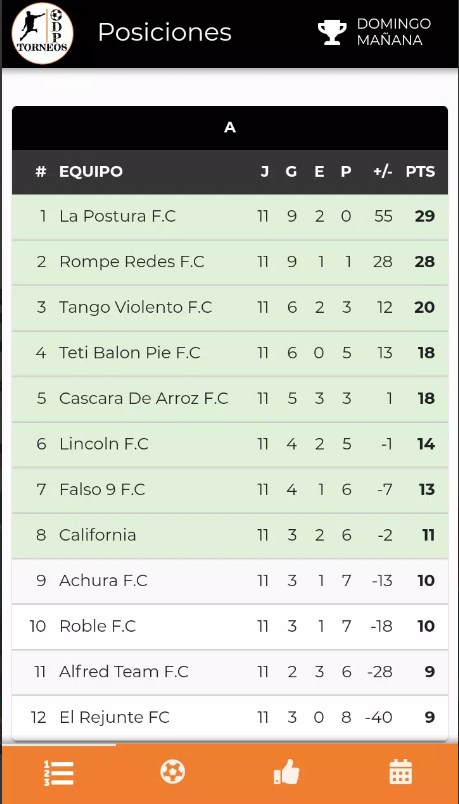Open Rompe Redes F.C team
This screenshot has height=804, width=459.
(x=132, y=262)
